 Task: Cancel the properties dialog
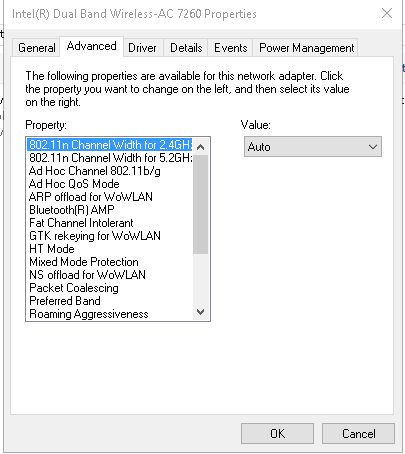click(x=358, y=433)
